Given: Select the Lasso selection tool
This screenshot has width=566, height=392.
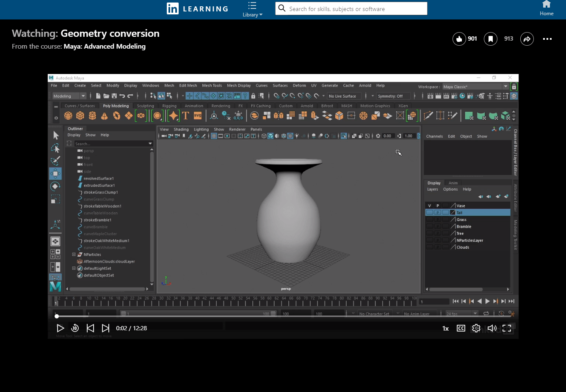Looking at the screenshot, I should [x=55, y=148].
